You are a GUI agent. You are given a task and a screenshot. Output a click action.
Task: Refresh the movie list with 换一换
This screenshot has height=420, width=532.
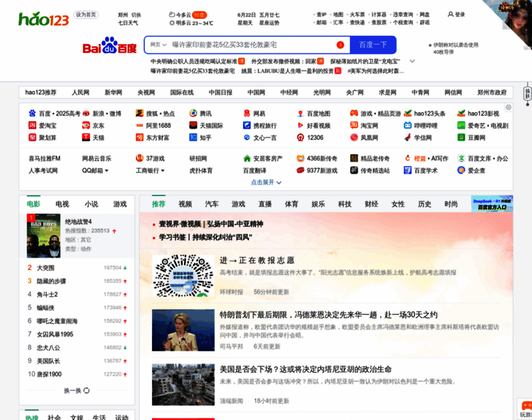coord(77,391)
